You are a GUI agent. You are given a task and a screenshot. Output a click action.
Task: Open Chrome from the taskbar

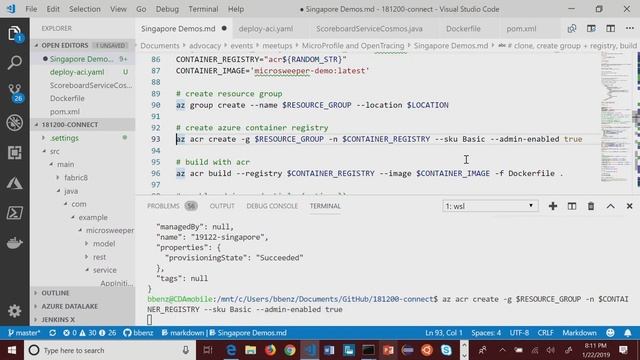point(289,350)
